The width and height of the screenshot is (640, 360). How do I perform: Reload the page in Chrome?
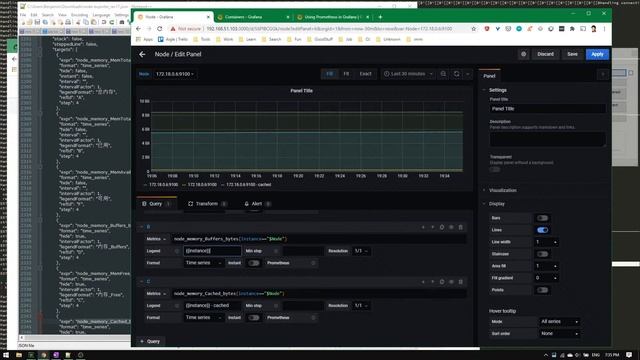[x=160, y=29]
